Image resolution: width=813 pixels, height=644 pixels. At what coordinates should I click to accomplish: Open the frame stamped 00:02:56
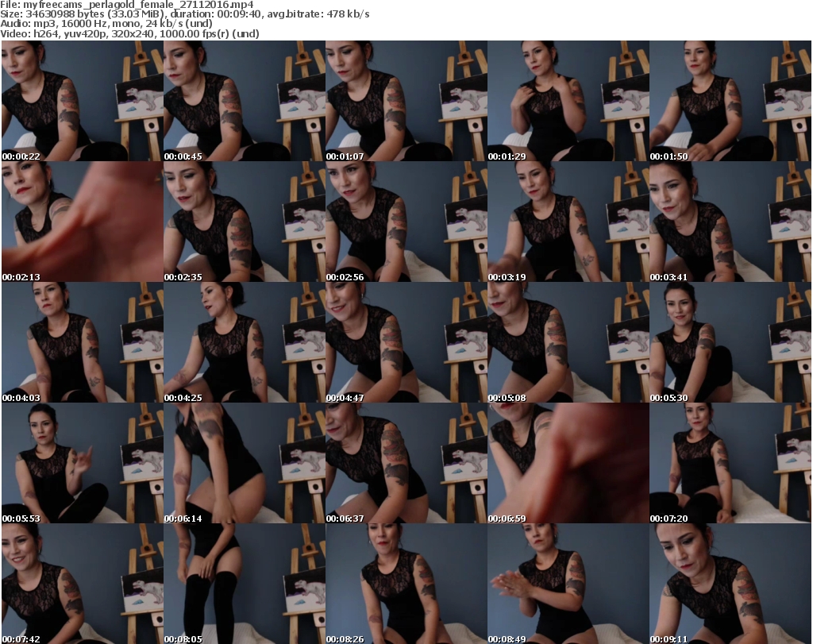pyautogui.click(x=406, y=222)
